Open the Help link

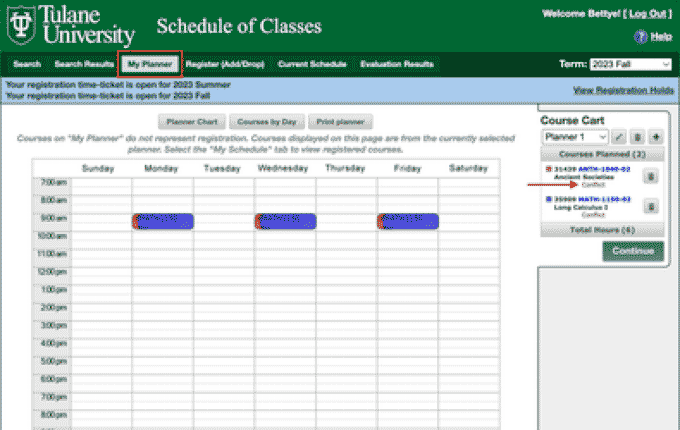coord(661,37)
